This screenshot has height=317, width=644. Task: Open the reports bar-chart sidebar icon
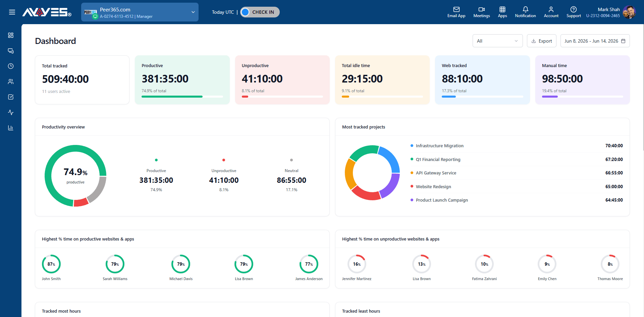(x=11, y=128)
